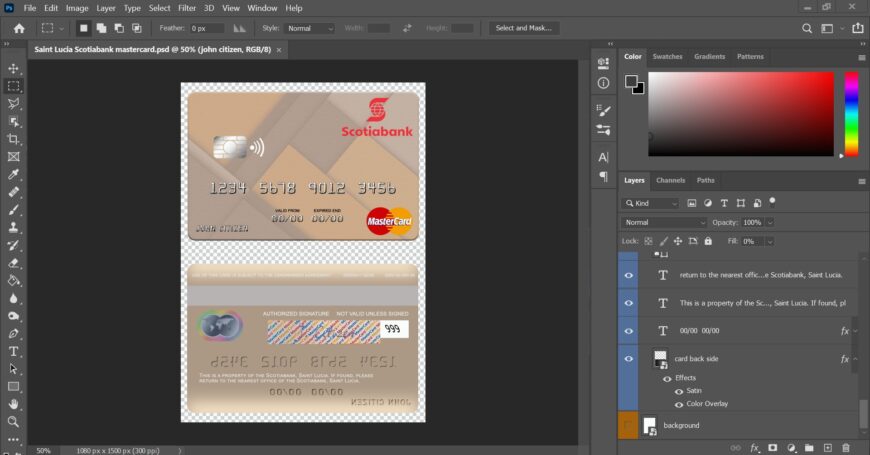Open the Window menu
Image resolution: width=870 pixels, height=455 pixels.
tap(262, 8)
